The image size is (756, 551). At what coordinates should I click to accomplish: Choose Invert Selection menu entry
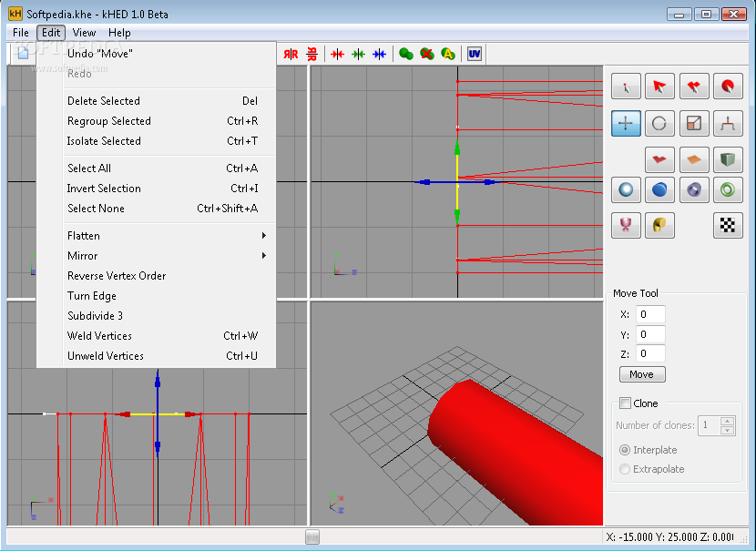tap(167, 189)
